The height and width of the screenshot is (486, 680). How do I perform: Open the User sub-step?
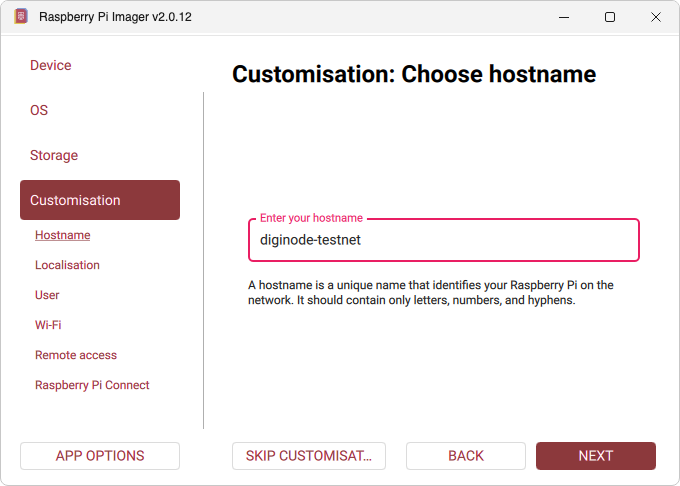click(x=47, y=295)
